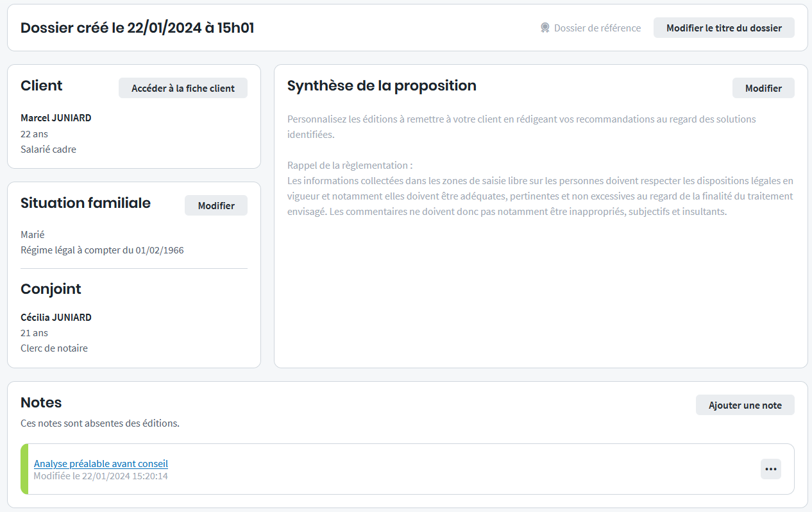
Task: Click the green status bar on the note
Action: pyautogui.click(x=24, y=469)
